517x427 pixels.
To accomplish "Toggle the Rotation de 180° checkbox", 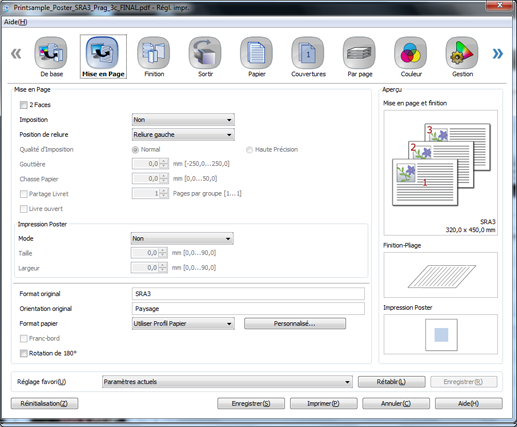I will click(24, 353).
